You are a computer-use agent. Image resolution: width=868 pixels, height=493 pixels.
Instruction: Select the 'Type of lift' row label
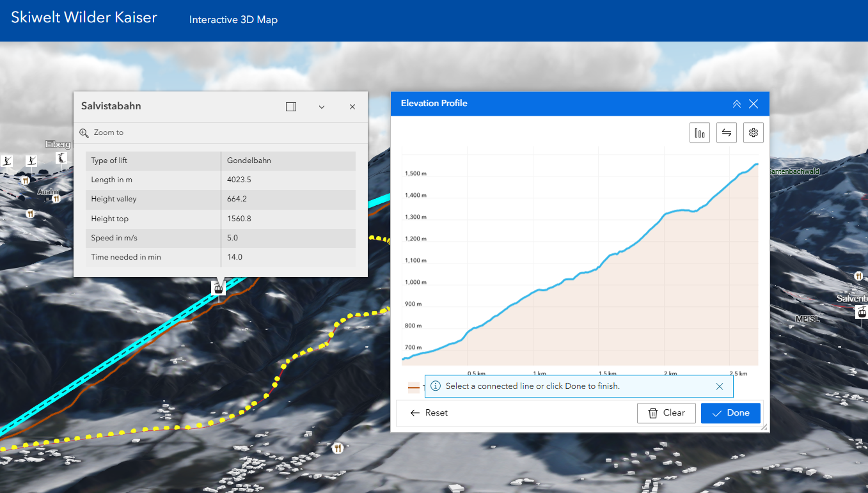[109, 160]
